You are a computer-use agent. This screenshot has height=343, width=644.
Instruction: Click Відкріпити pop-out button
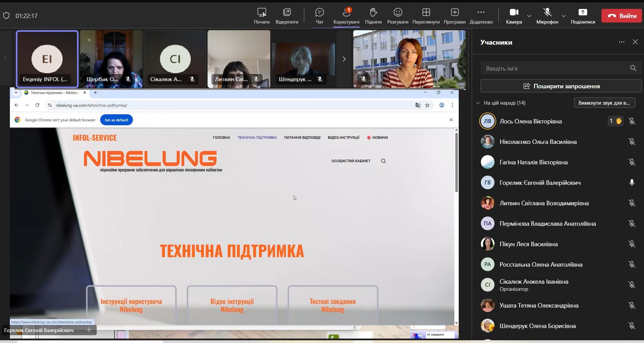[287, 16]
